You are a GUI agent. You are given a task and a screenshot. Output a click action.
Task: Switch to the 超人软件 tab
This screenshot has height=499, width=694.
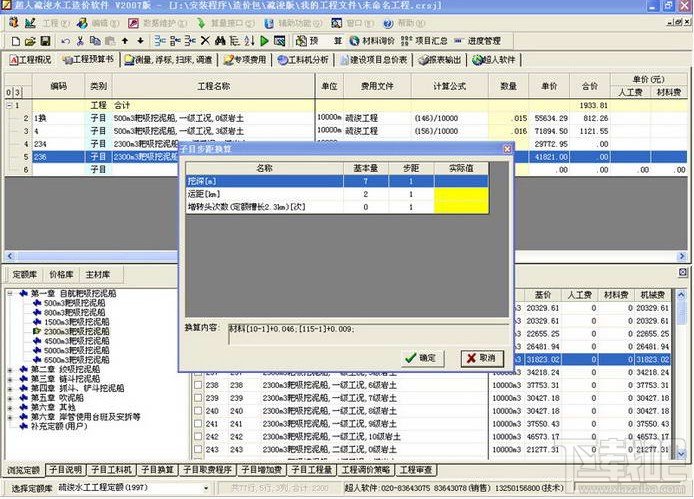click(494, 60)
